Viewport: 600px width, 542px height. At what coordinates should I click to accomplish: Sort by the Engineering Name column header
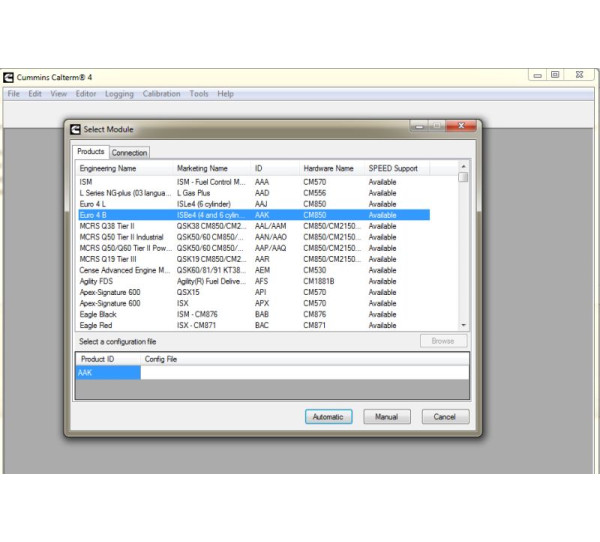pyautogui.click(x=105, y=168)
